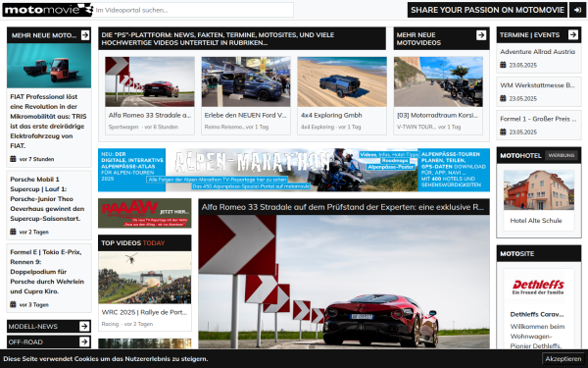Click arrow icon on OFF-ROAD bar
The width and height of the screenshot is (588, 368).
tap(84, 342)
